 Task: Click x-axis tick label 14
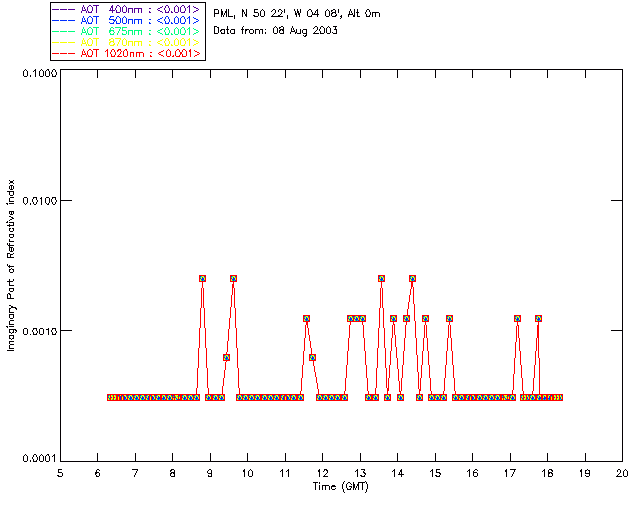398,473
